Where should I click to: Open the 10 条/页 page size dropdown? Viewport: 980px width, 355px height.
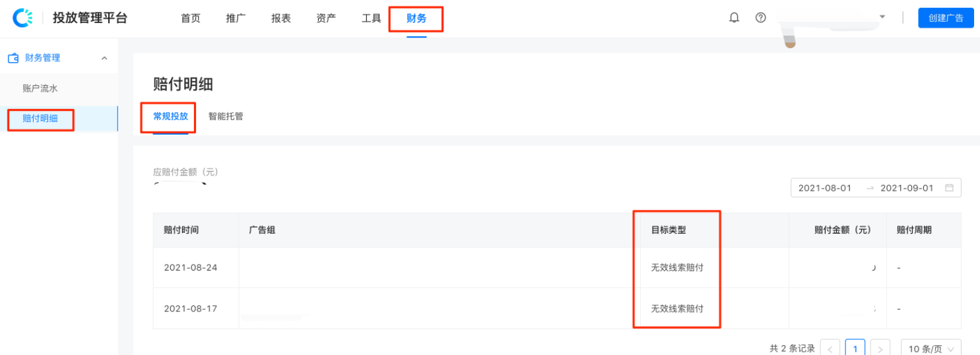(931, 348)
